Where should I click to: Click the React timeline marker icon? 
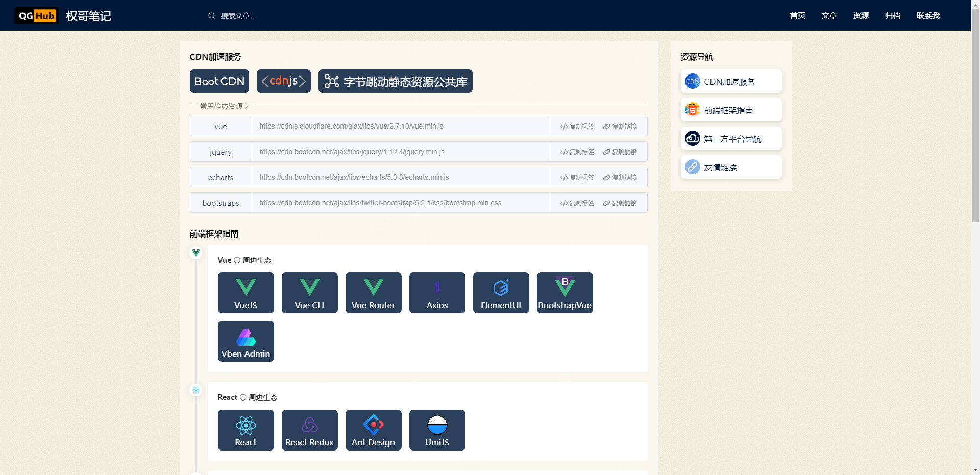click(x=196, y=390)
